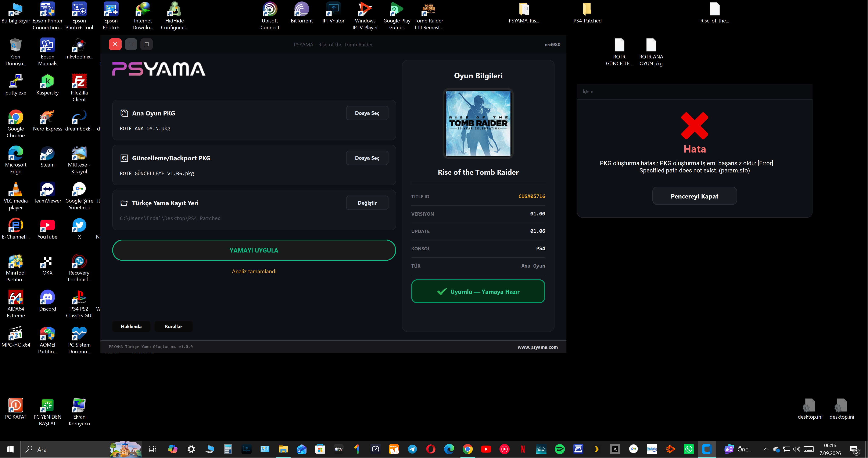Click the red X error icon
868x458 pixels.
(694, 126)
